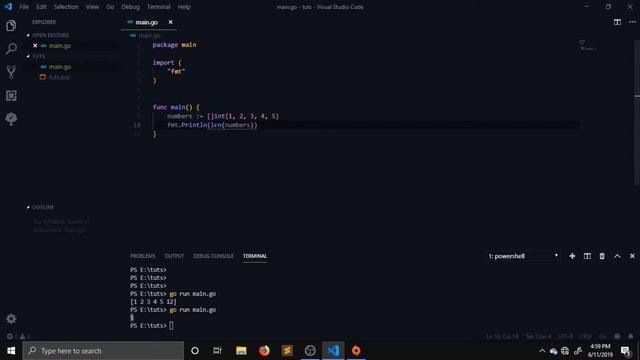Switch to the Output panel tab
The image size is (640, 360).
pos(174,256)
